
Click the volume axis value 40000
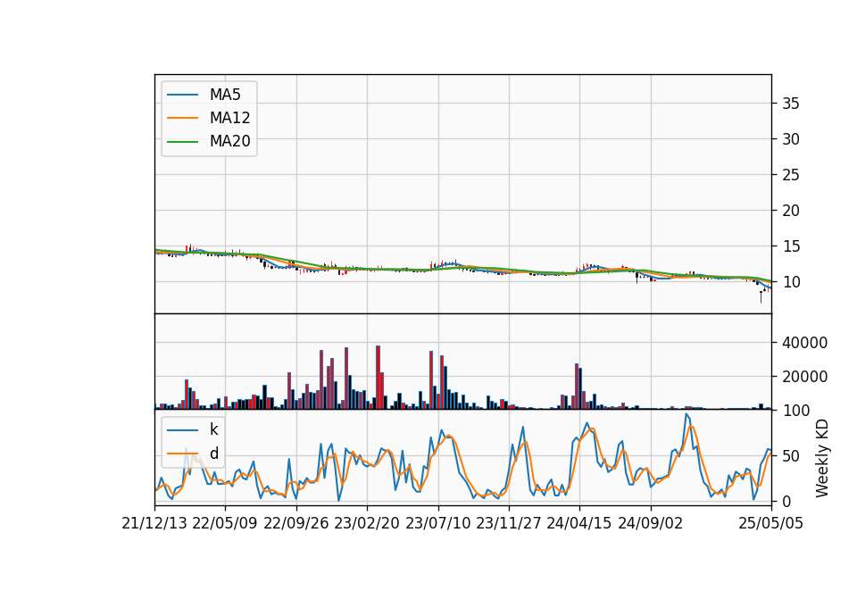pyautogui.click(x=804, y=343)
